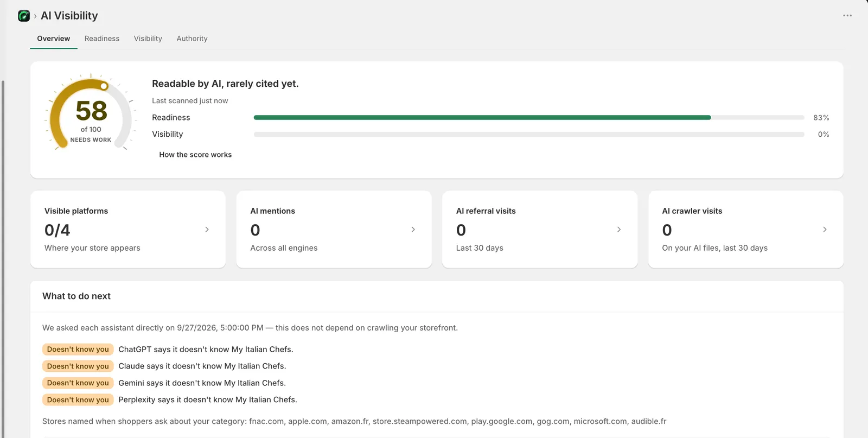
Task: Click the AI crawler visits card title
Action: 692,211
